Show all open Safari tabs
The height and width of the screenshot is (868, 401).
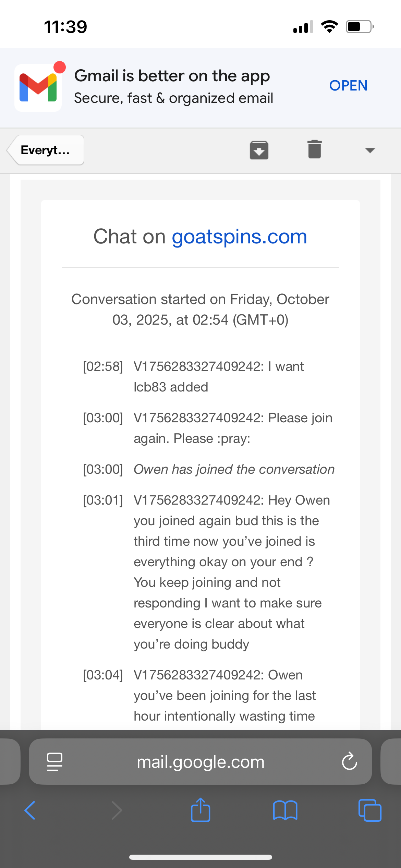point(369,810)
